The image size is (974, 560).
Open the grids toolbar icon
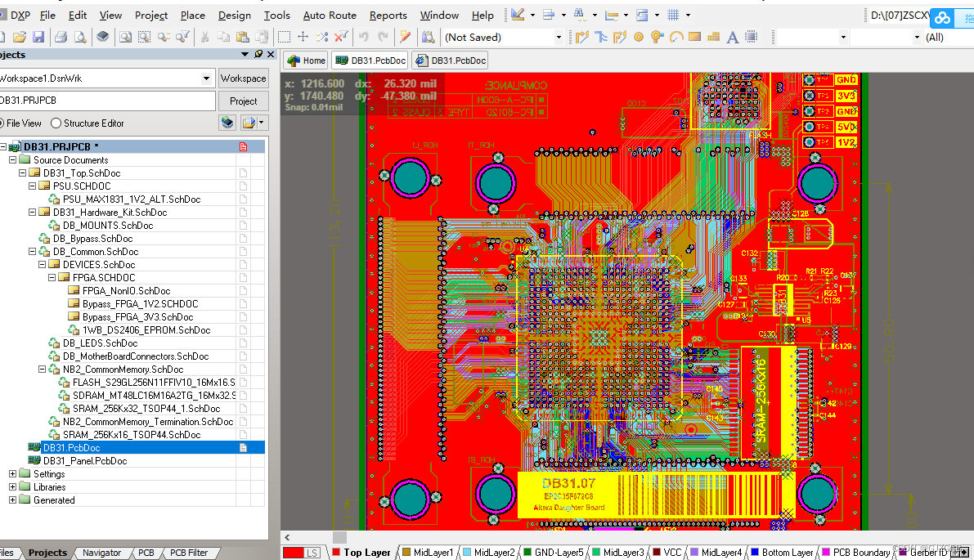click(x=673, y=15)
